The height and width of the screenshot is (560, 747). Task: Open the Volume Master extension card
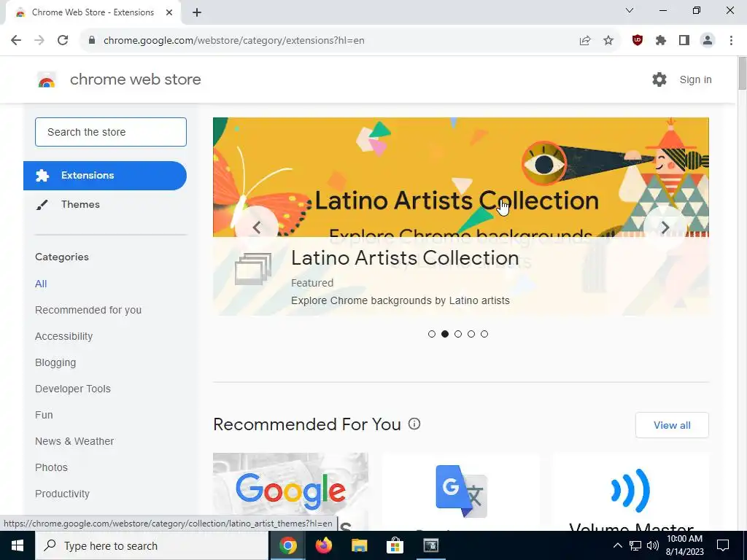pyautogui.click(x=631, y=491)
